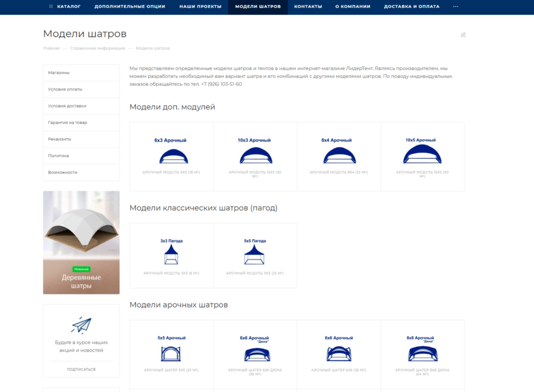Go to Наши проекты menu item
The image size is (534, 392).
[200, 6]
